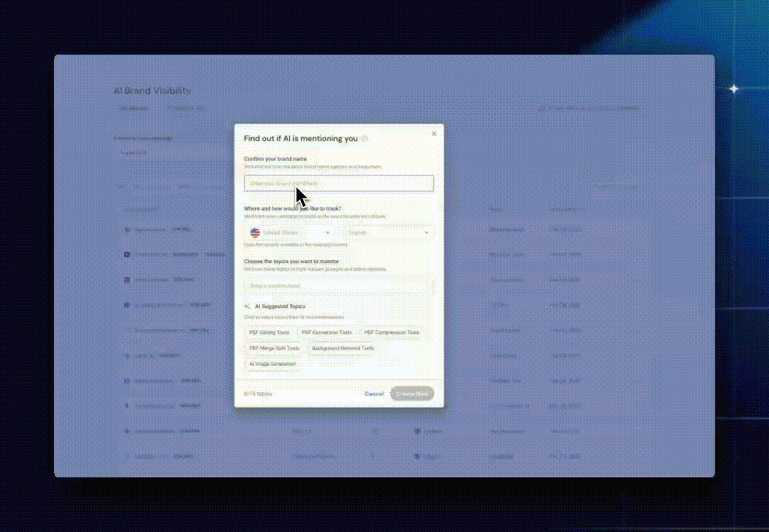
Task: Select the PDF Conversion Tools topic
Action: click(326, 332)
